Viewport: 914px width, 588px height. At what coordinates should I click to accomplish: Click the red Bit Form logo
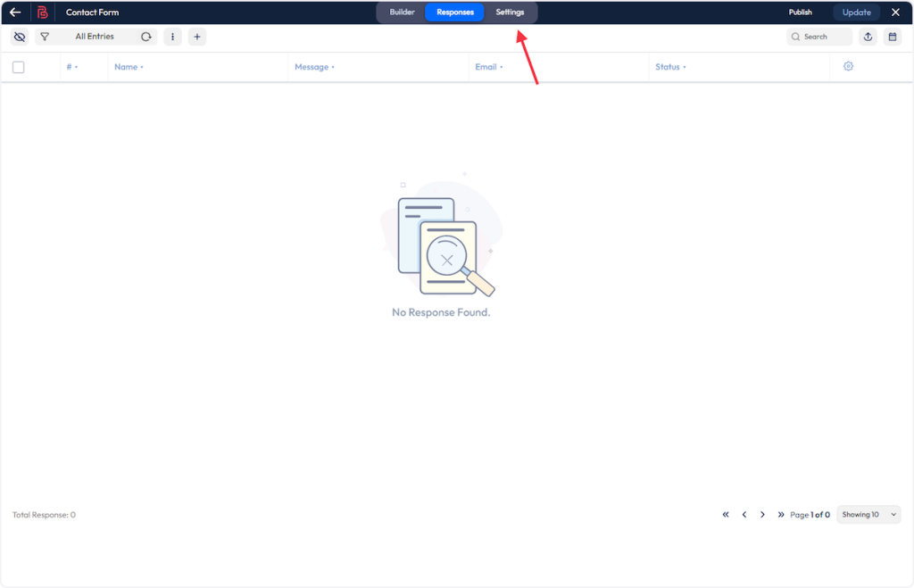coord(42,12)
